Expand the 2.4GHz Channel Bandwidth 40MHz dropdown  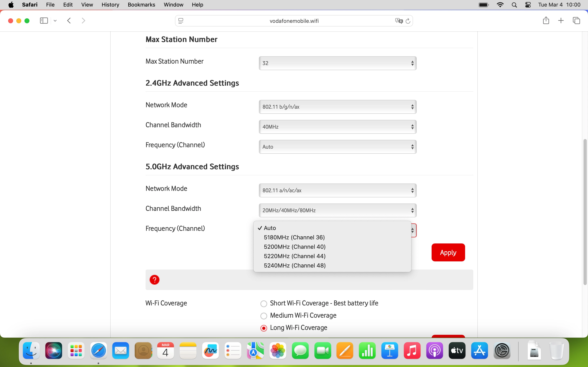pyautogui.click(x=337, y=127)
